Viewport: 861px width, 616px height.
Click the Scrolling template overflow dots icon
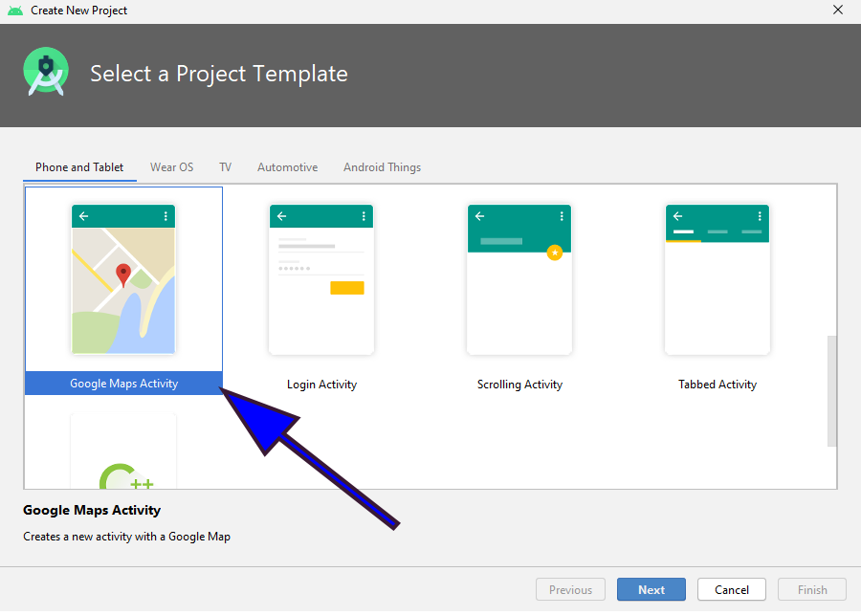(562, 216)
